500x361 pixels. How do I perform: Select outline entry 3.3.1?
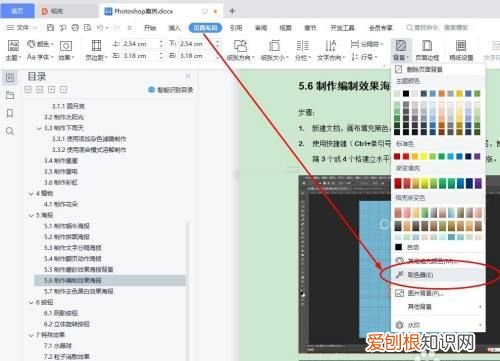[89, 139]
